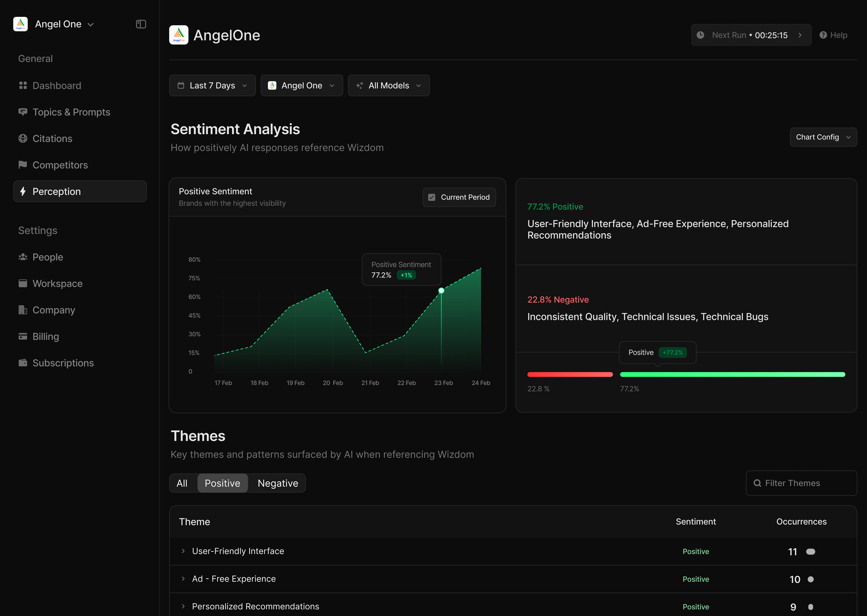Toggle the Current Period checkbox
This screenshot has height=616, width=867.
coord(432,197)
